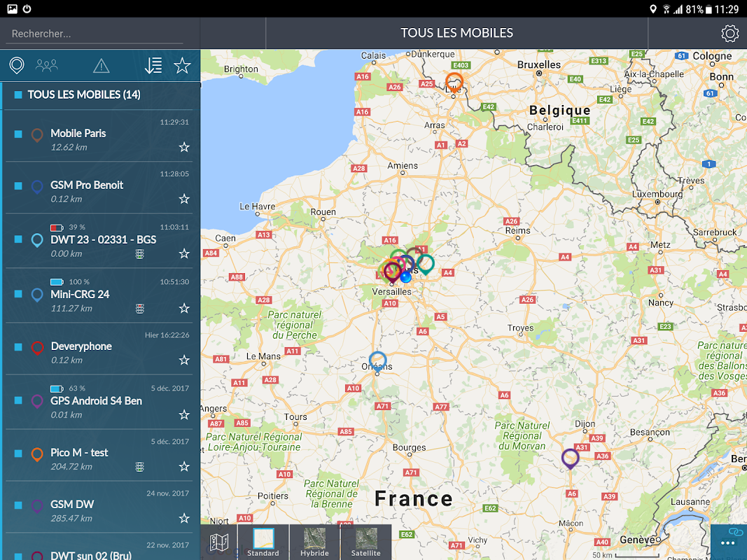This screenshot has width=747, height=560.
Task: Click the Pico M - test orange pin icon
Action: tap(37, 454)
